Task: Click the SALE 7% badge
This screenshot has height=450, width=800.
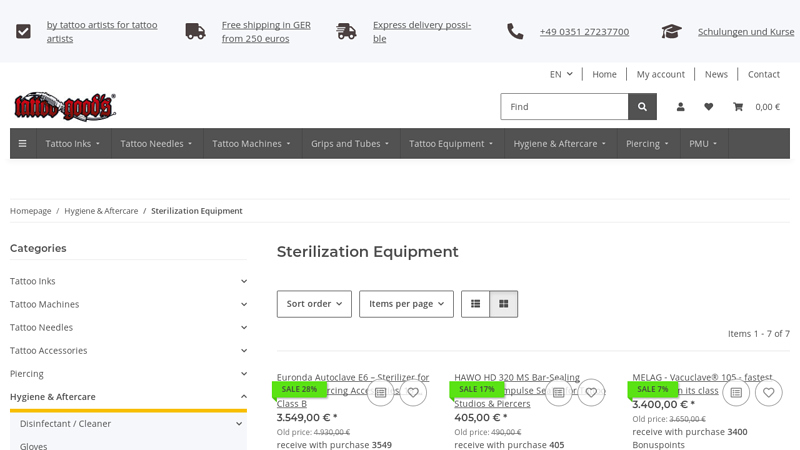Action: [x=653, y=389]
